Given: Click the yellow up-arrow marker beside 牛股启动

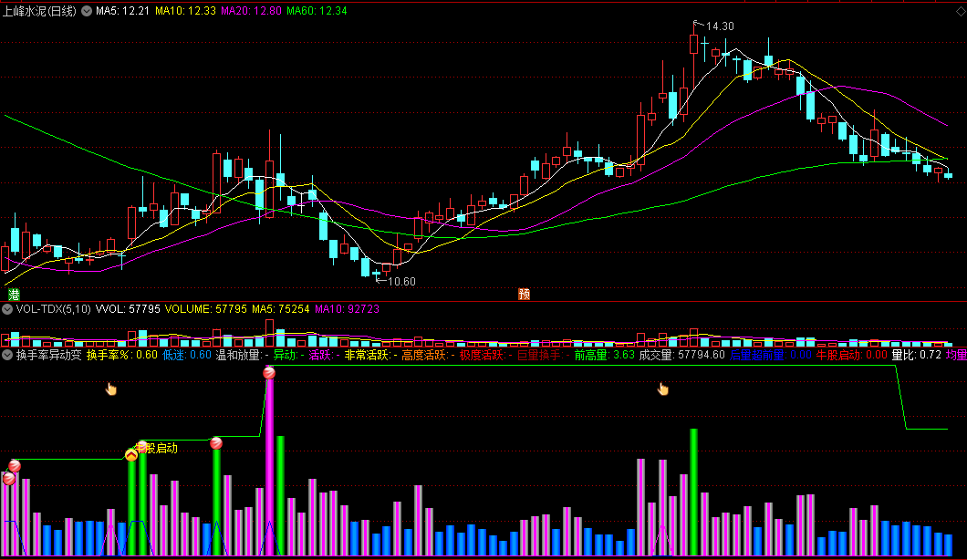Looking at the screenshot, I should click(131, 455).
